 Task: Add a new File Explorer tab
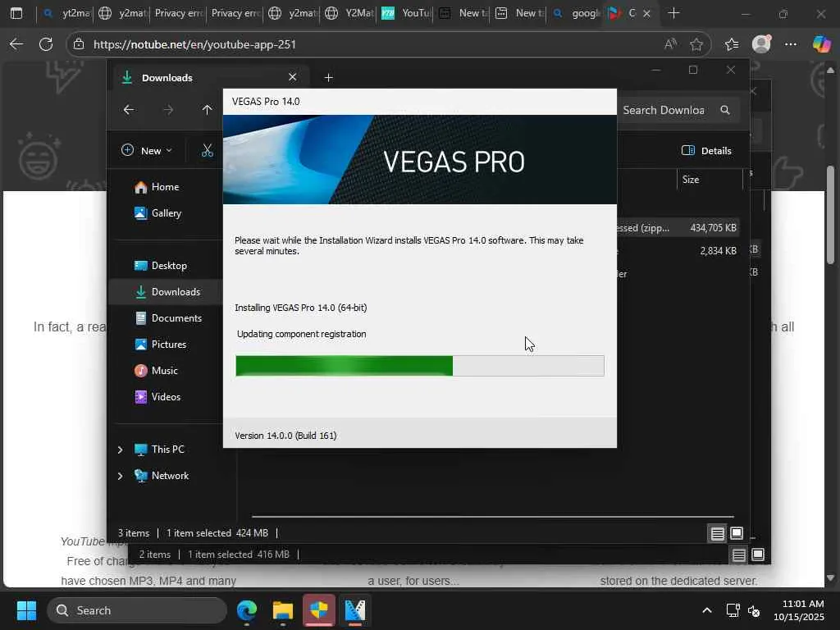click(x=328, y=78)
